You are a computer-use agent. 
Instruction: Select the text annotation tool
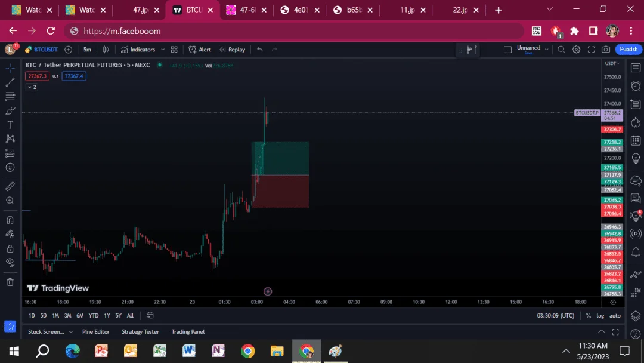10,125
